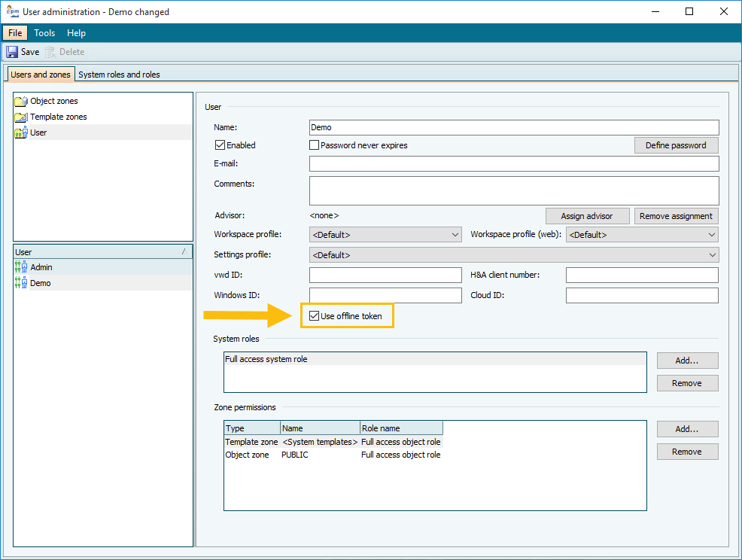Screen dimensions: 742x560
Task: Click the Save floppy disk icon
Action: 12,52
